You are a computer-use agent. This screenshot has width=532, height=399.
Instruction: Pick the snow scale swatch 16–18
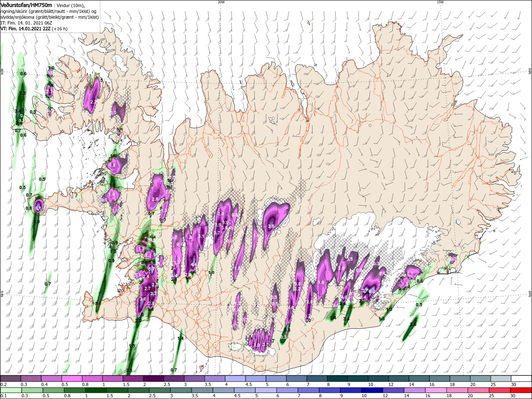pos(440,379)
